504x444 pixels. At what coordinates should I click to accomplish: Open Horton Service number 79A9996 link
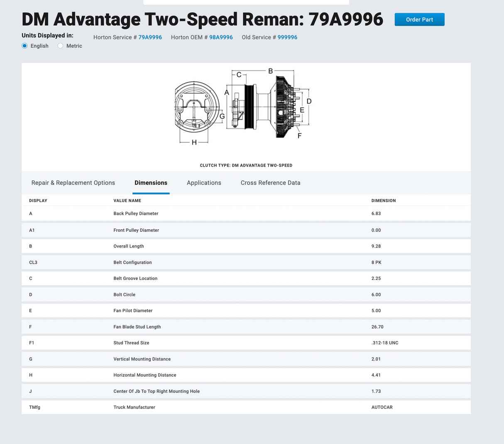pos(150,37)
